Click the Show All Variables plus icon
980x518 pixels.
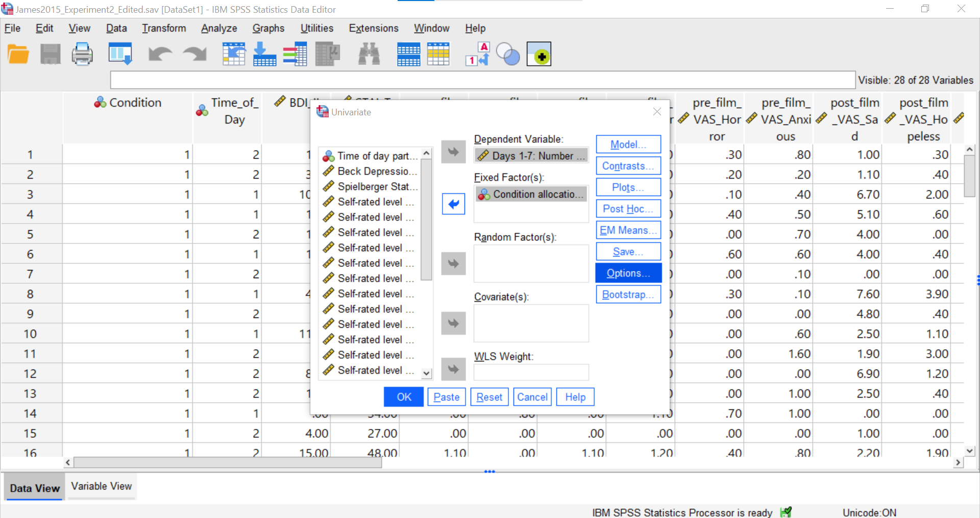539,54
